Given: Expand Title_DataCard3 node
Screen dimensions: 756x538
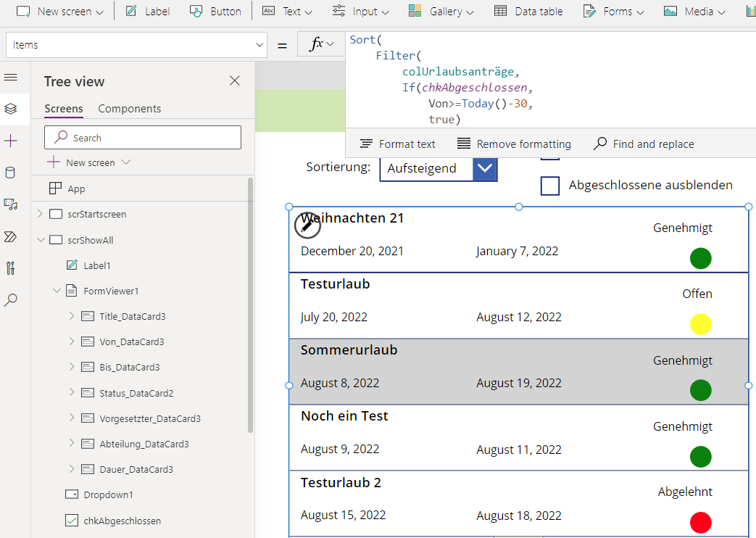Looking at the screenshot, I should tap(72, 315).
